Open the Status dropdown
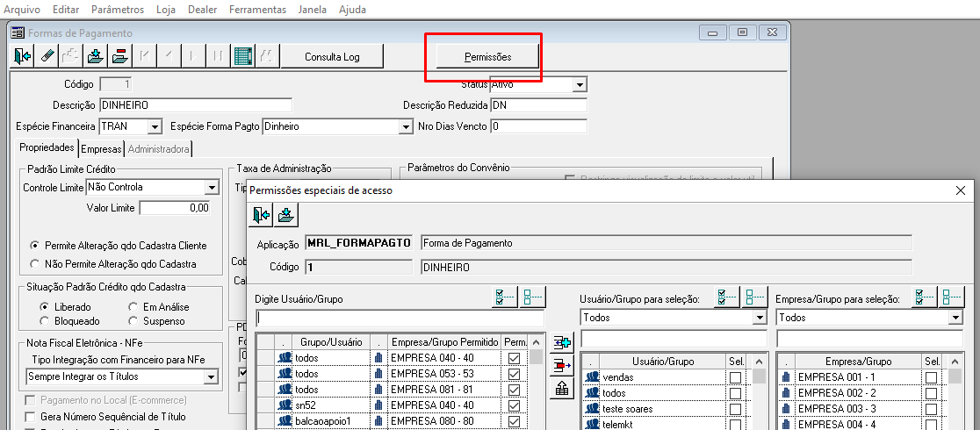 (x=580, y=84)
